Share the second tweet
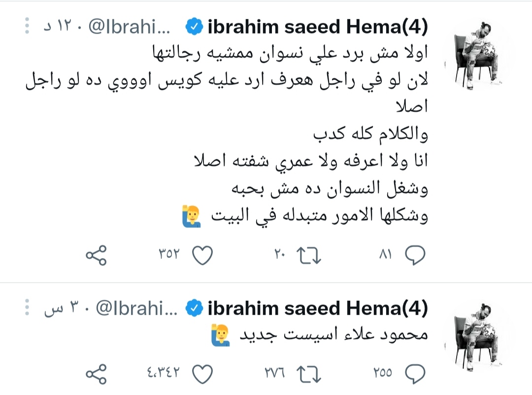 click(x=96, y=374)
